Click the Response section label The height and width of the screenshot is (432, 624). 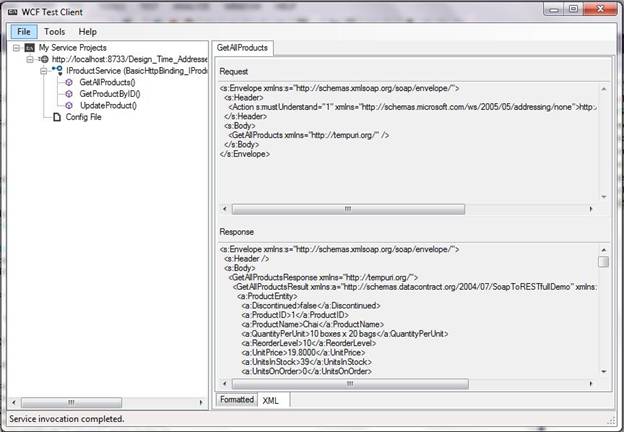coord(236,232)
